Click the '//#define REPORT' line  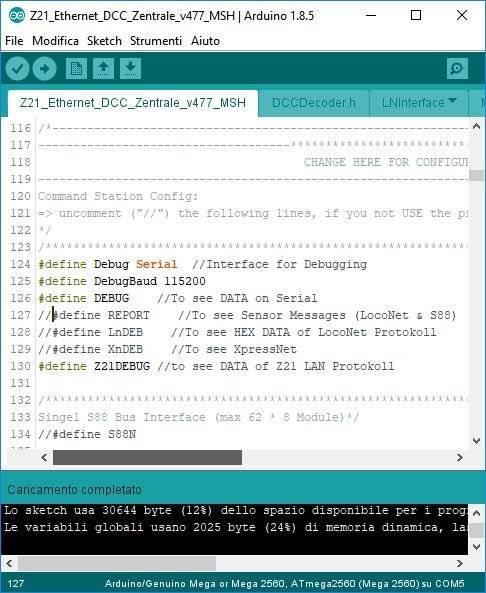tap(247, 315)
